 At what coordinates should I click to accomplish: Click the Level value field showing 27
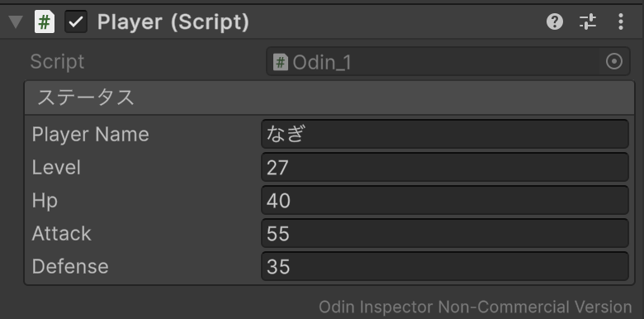click(x=445, y=167)
